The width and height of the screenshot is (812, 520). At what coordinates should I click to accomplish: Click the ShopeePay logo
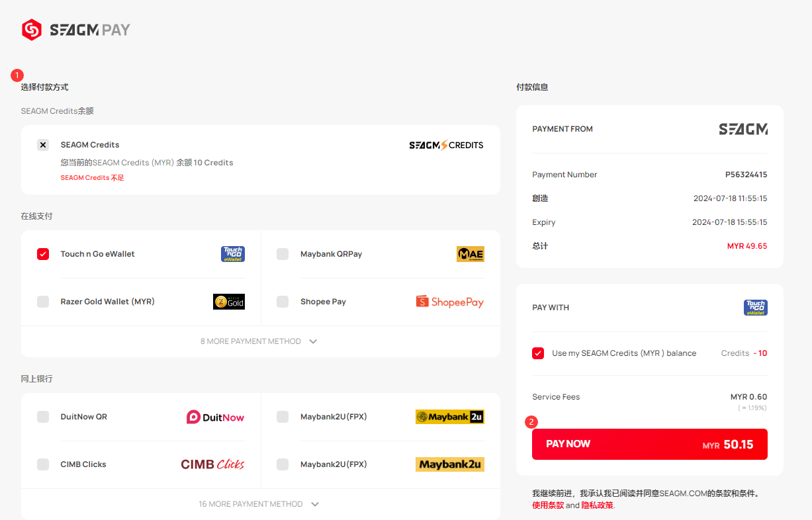[450, 302]
